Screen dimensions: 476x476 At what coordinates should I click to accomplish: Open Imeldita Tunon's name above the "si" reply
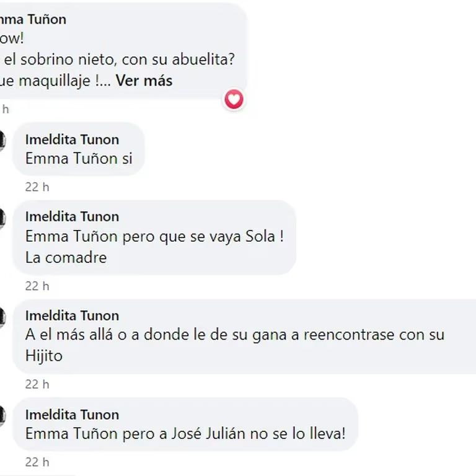pyautogui.click(x=72, y=139)
